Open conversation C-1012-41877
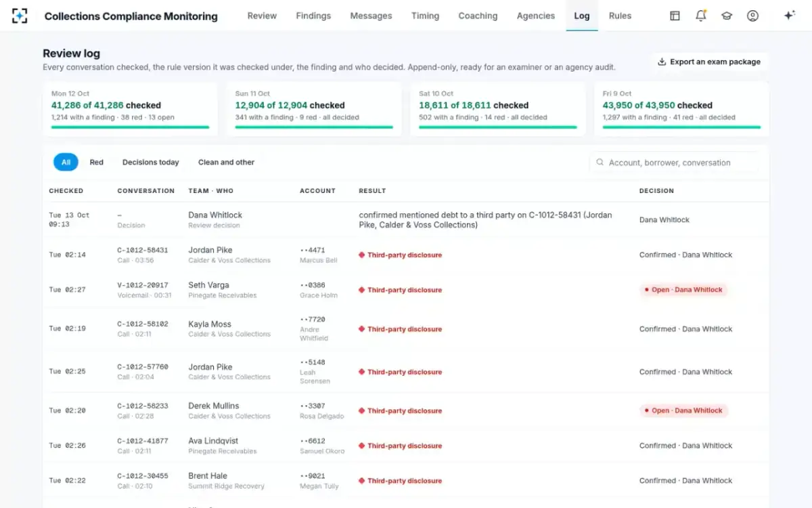812x508 pixels. (x=143, y=441)
